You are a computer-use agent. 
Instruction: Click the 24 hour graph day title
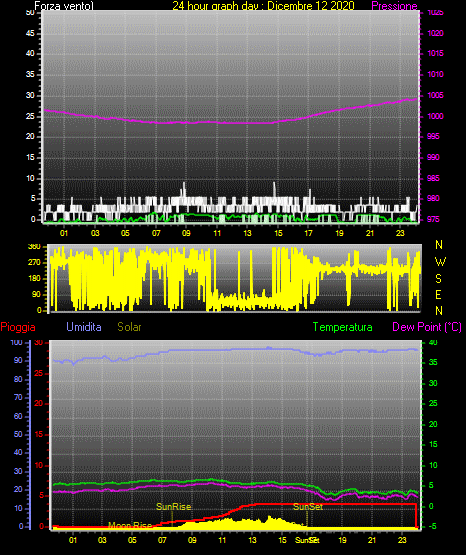point(264,6)
